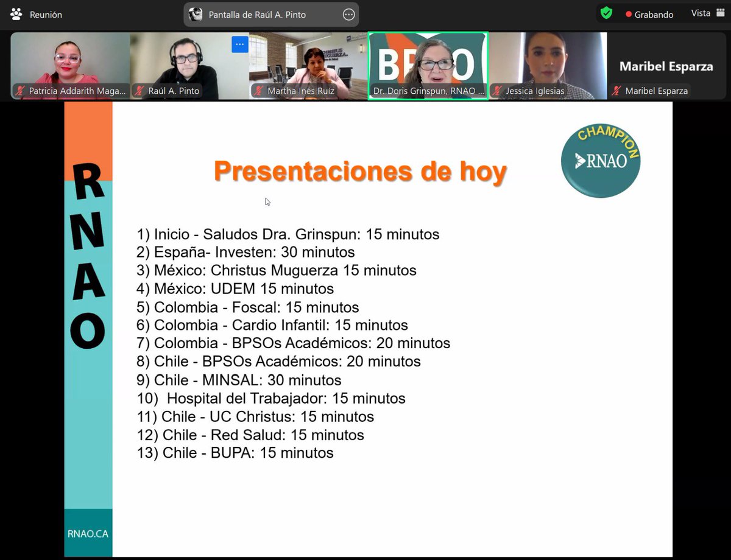731x560 pixels.
Task: Click the muted mic icon on Raúl A. Pinto's tile
Action: pyautogui.click(x=141, y=91)
